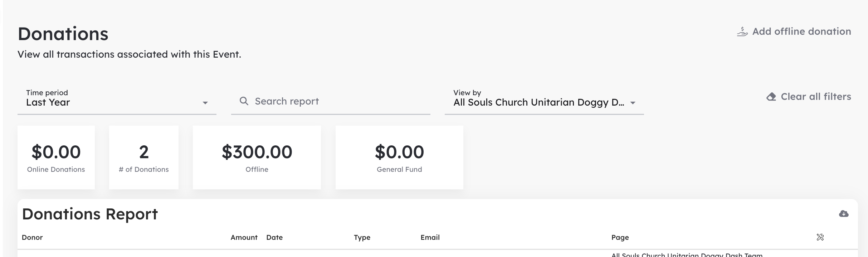Click the Search report input field

(x=331, y=101)
